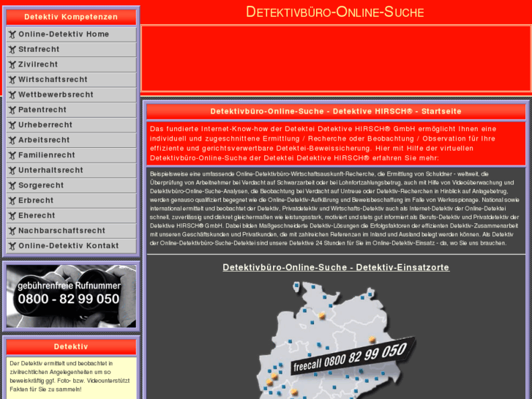Click the empty red banner area below title
The width and height of the screenshot is (532, 399).
click(x=336, y=58)
